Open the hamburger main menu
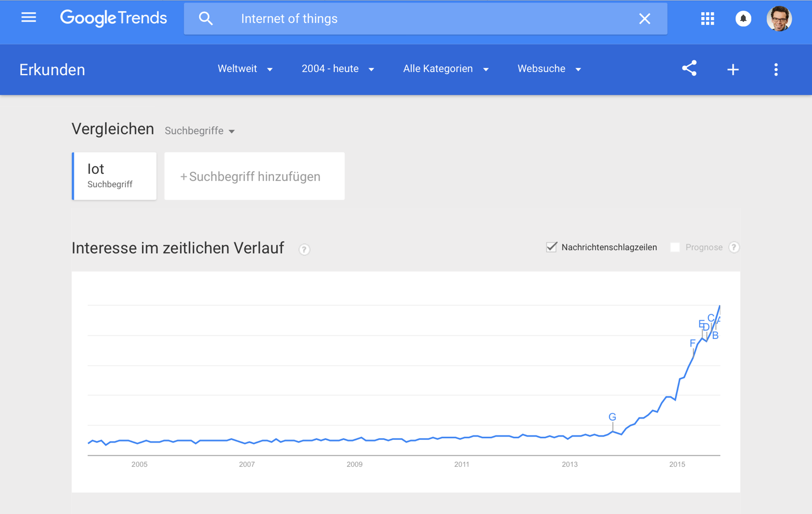The width and height of the screenshot is (812, 514). (x=29, y=18)
